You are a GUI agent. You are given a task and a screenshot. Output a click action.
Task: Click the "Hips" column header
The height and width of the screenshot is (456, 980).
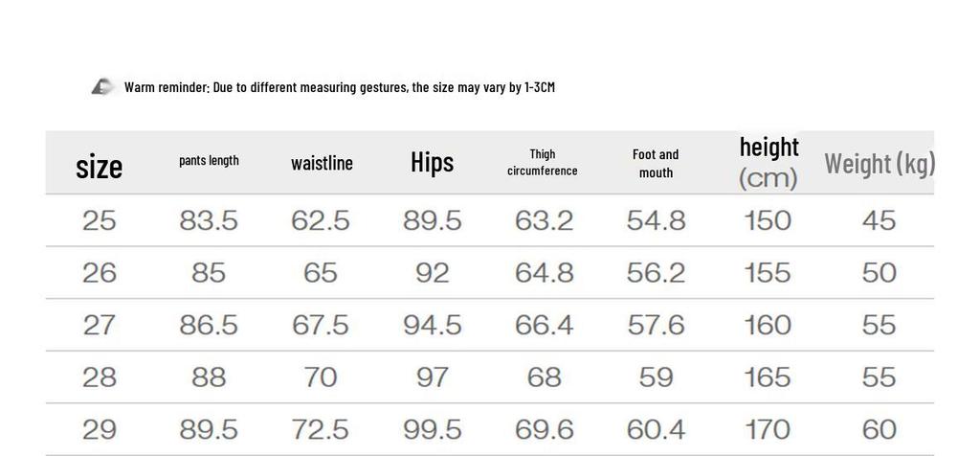pyautogui.click(x=432, y=162)
